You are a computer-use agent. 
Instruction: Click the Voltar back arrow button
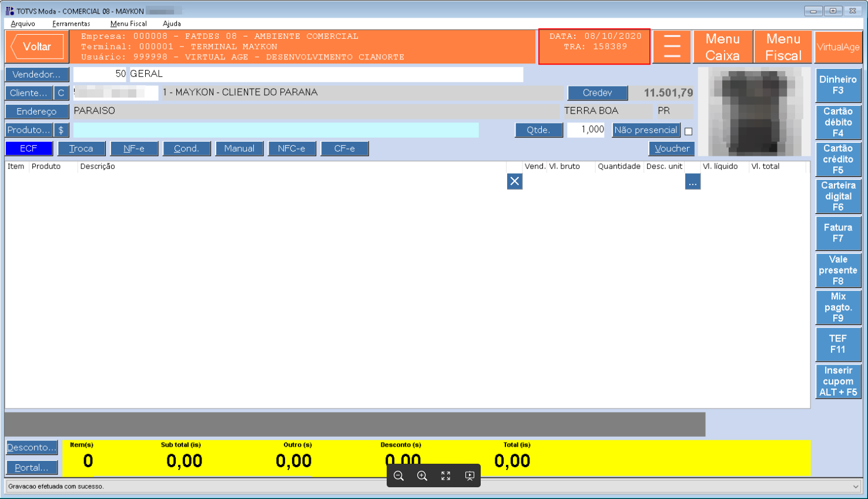37,46
